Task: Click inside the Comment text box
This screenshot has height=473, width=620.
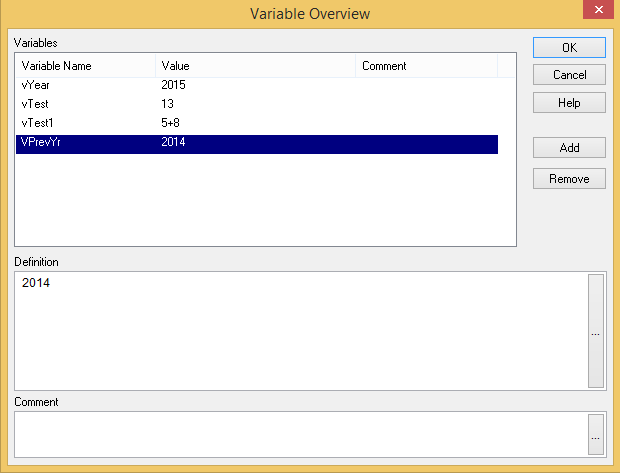Action: [x=300, y=436]
